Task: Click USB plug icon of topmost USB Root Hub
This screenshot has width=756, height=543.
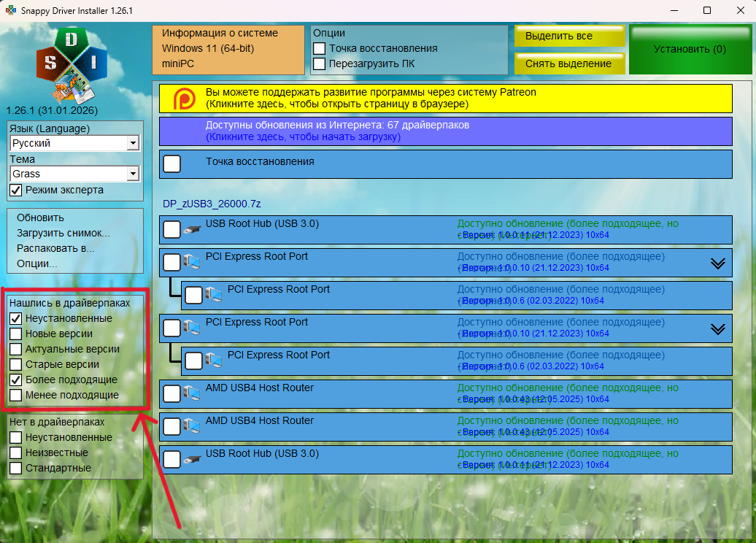Action: click(192, 230)
